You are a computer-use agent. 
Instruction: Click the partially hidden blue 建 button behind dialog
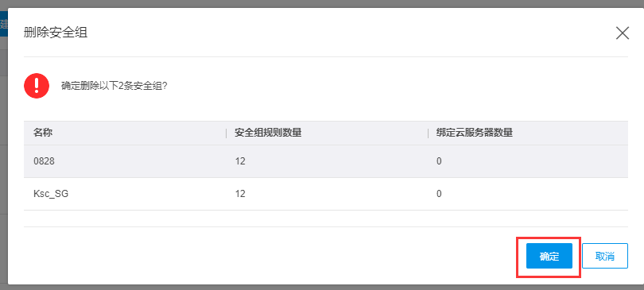pyautogui.click(x=4, y=24)
